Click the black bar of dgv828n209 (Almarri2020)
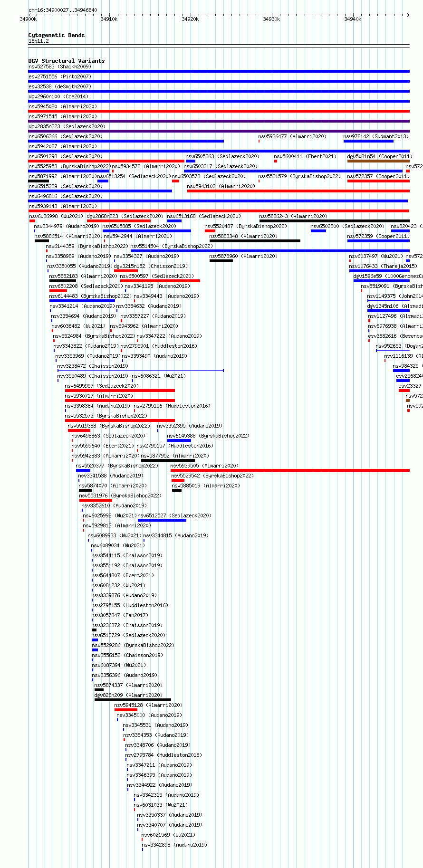 (x=133, y=700)
